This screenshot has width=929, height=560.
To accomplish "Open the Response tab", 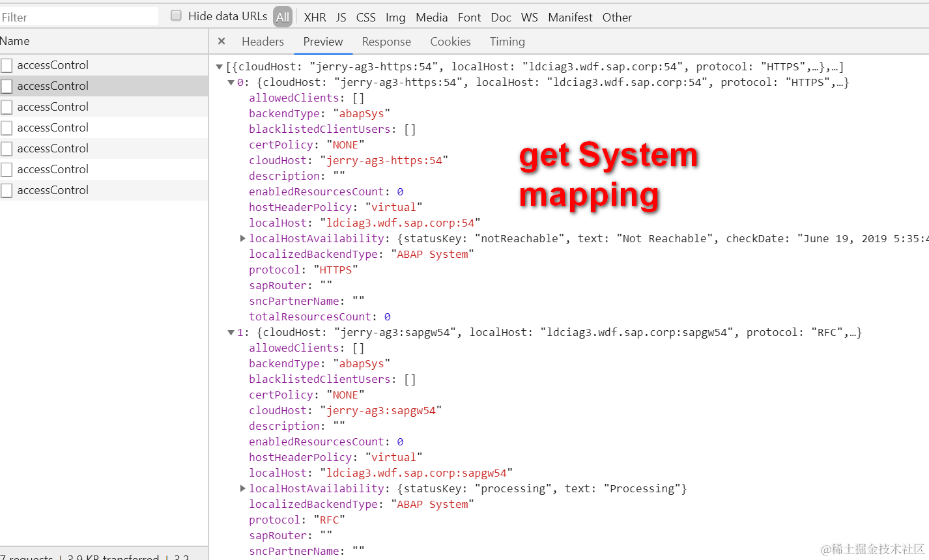I will coord(386,42).
